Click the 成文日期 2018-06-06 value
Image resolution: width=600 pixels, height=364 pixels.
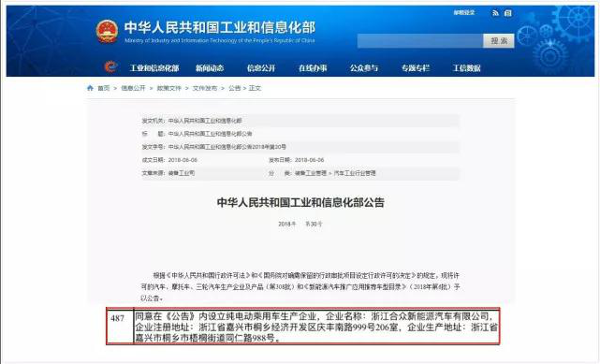tap(183, 160)
